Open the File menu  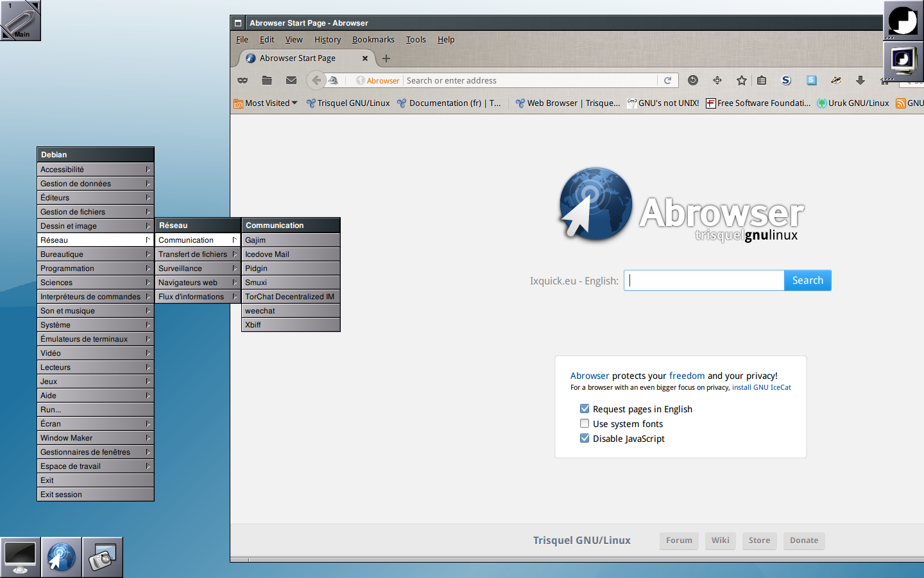point(242,40)
